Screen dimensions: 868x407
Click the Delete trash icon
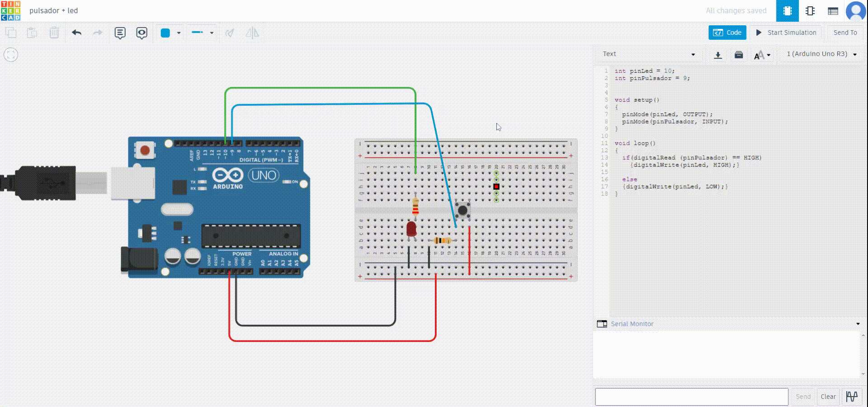coord(54,33)
